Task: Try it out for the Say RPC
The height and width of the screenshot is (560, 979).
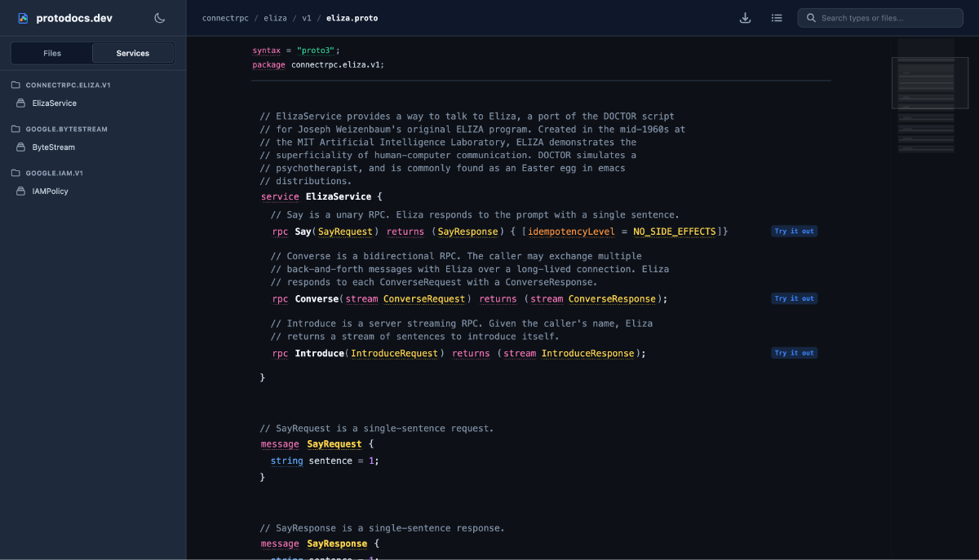Action: point(794,231)
